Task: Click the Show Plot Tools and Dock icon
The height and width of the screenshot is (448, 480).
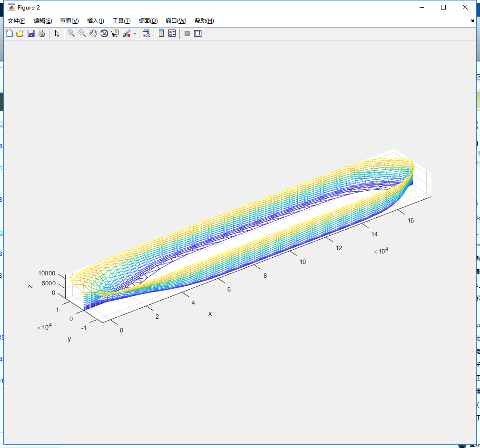Action: pos(198,33)
